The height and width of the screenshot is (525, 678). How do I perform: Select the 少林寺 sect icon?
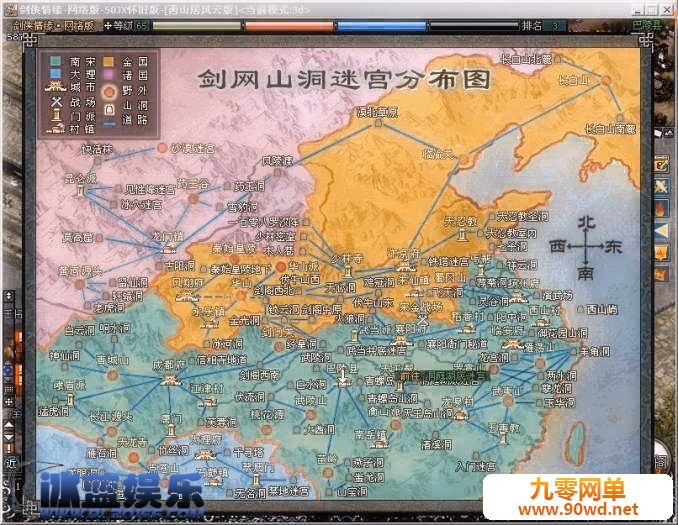pos(348,272)
